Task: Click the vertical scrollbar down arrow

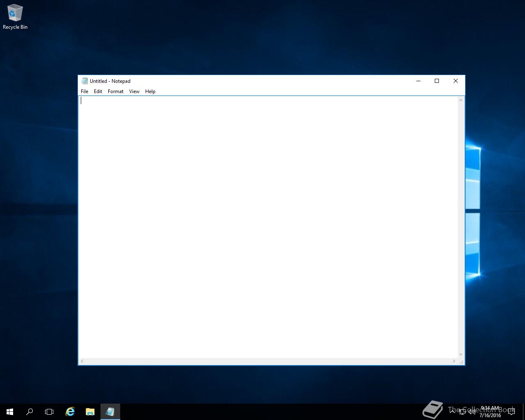Action: point(461,354)
